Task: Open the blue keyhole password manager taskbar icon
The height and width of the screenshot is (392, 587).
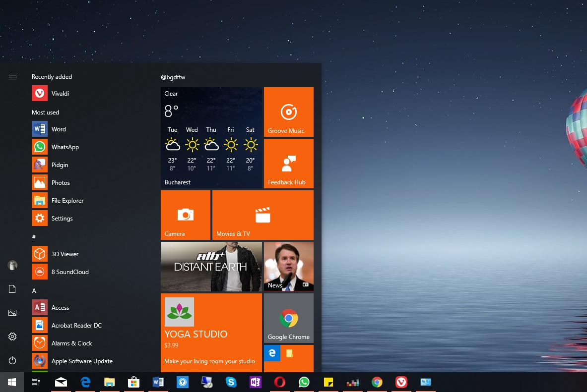Action: (x=182, y=382)
